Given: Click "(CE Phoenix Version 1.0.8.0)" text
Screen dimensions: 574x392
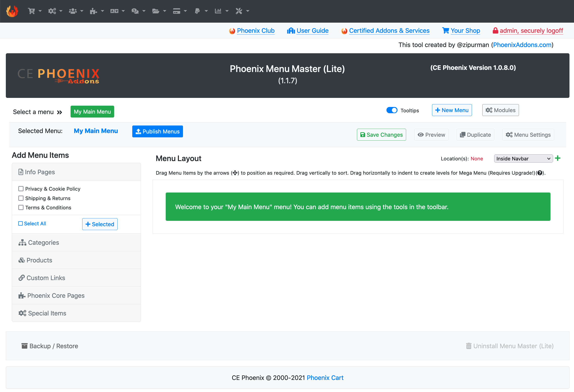Looking at the screenshot, I should [473, 68].
